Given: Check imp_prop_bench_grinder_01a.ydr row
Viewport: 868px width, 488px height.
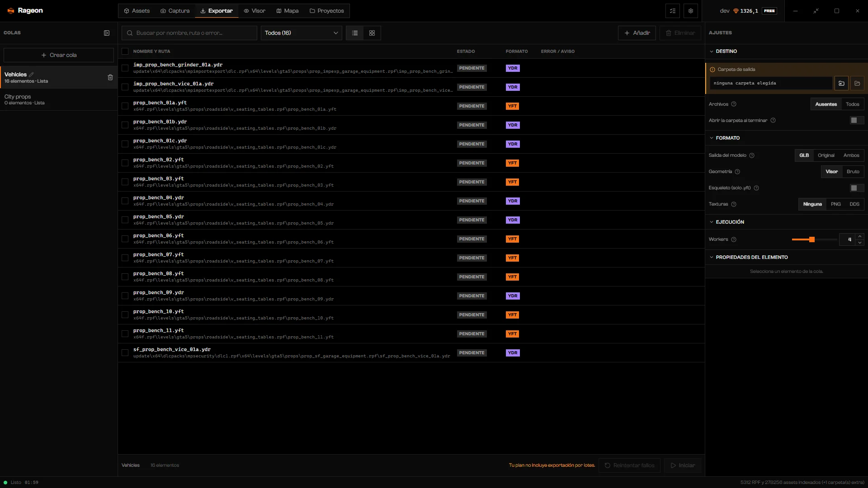Looking at the screenshot, I should click(x=125, y=68).
